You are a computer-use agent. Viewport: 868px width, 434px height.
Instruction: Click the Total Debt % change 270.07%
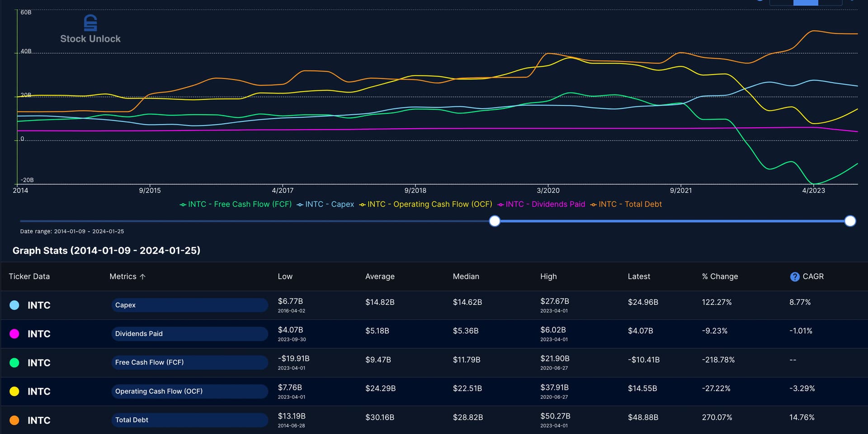coord(717,417)
